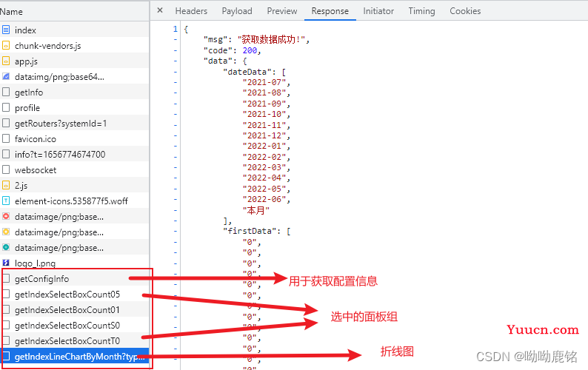Select the getRouters?systemId=1 request
The width and height of the screenshot is (588, 370).
[74, 123]
